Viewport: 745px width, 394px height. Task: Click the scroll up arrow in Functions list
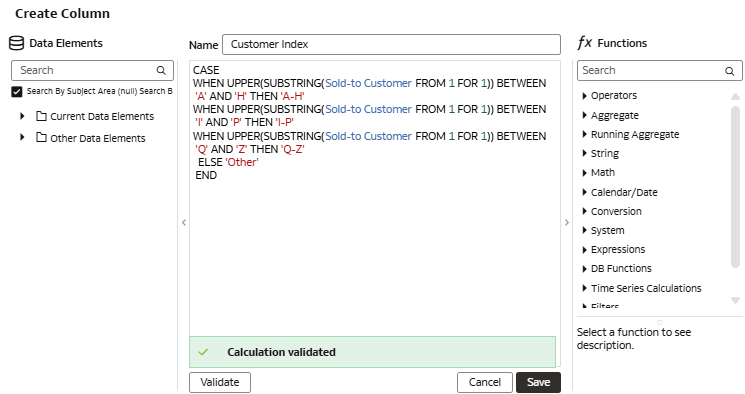735,96
